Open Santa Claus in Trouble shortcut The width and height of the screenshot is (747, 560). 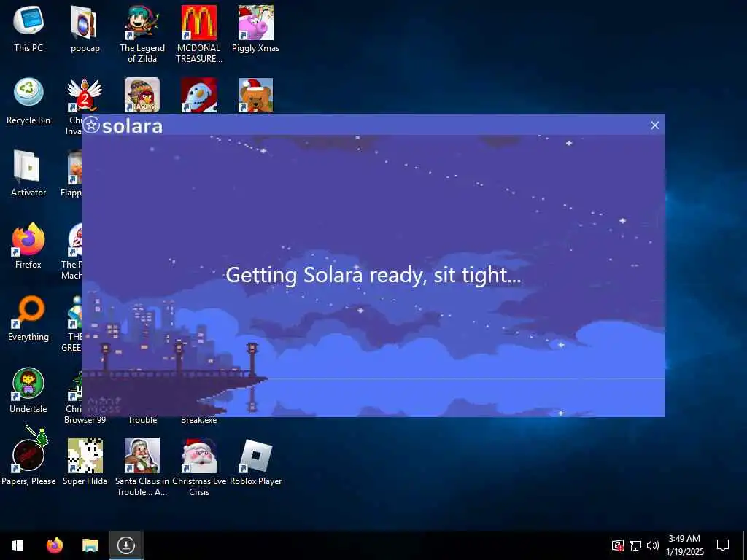[142, 467]
